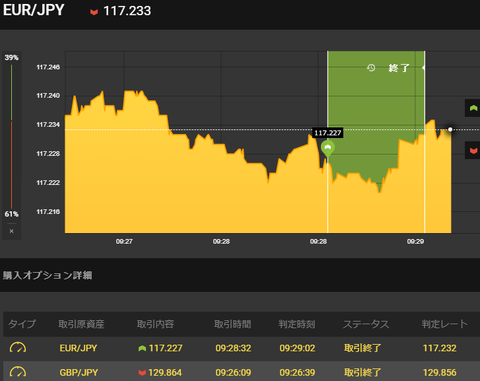Screen dimensions: 480x381
Task: Click the trade time 09:26:09
Action: tap(233, 372)
